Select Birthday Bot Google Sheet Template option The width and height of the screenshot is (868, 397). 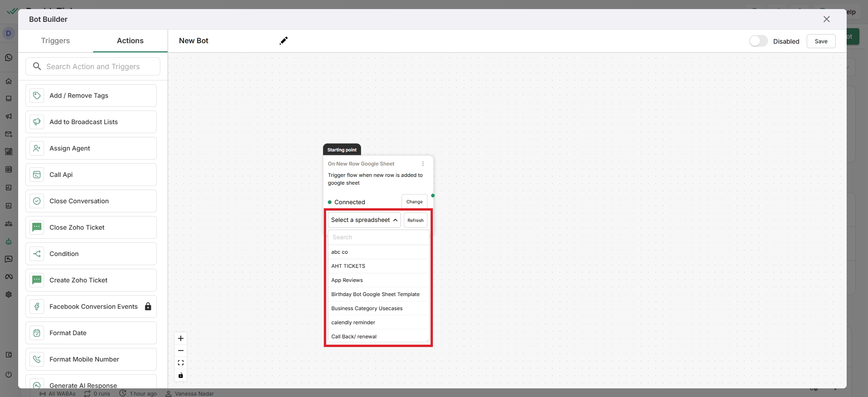375,294
